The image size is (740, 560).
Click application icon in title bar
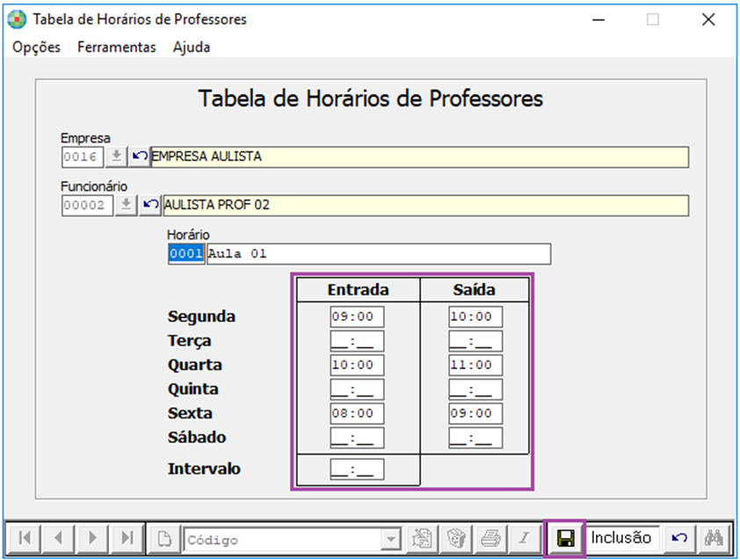pos(17,19)
